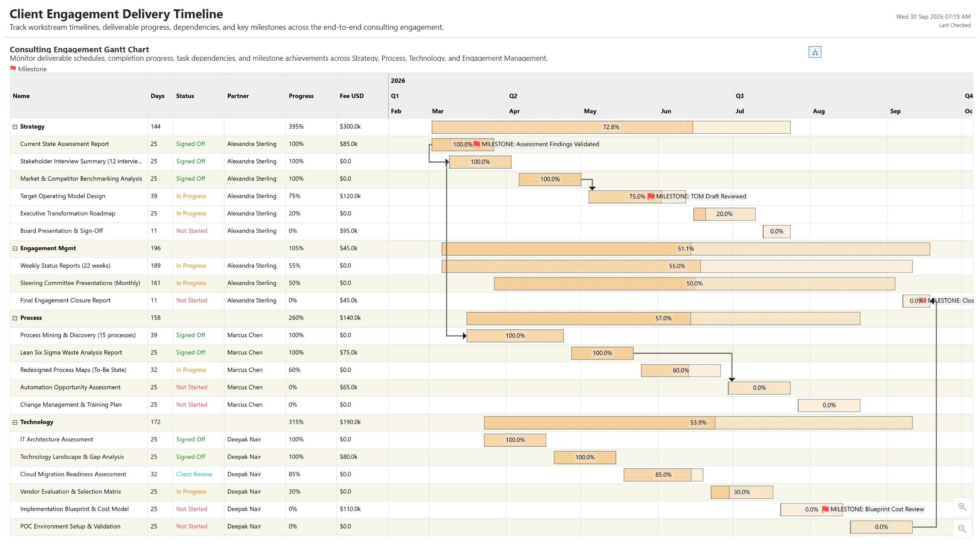Select the Technology 53.9% summary bar

pos(698,422)
